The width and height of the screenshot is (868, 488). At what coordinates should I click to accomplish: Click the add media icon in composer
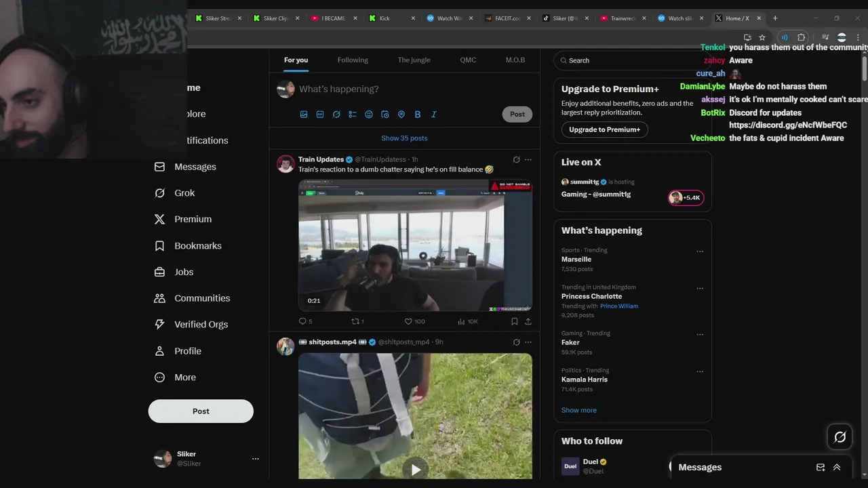tap(304, 115)
